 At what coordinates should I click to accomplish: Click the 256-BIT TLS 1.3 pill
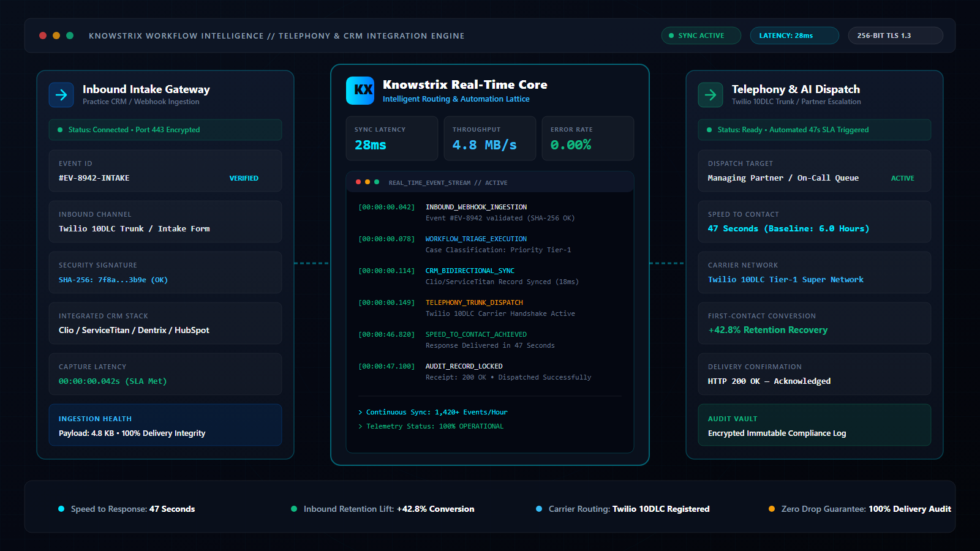(895, 36)
